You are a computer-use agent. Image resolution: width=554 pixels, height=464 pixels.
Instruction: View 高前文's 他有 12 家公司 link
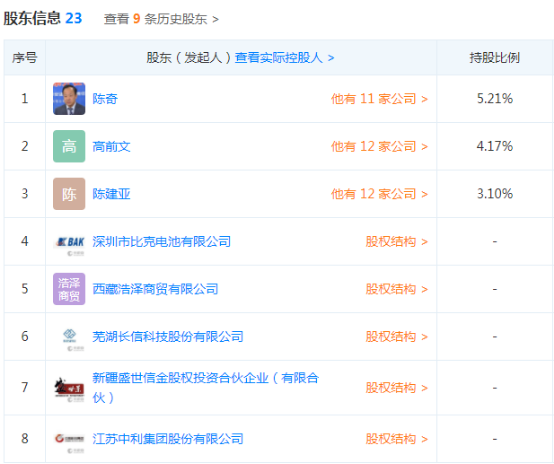pyautogui.click(x=379, y=146)
